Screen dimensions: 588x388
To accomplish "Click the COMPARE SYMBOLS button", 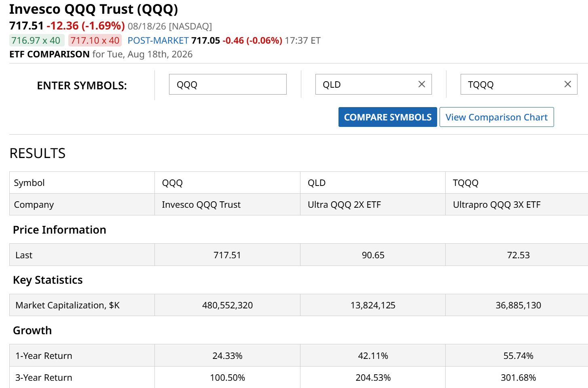I will [387, 117].
